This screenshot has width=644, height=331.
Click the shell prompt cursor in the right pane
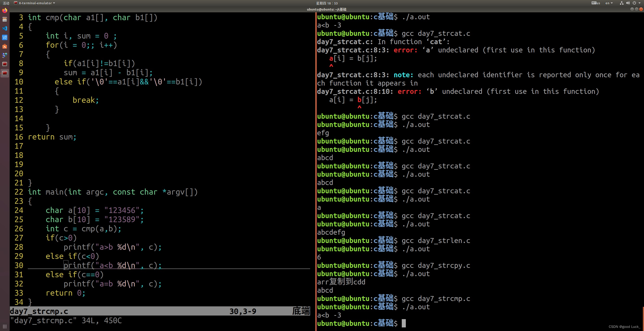(x=404, y=323)
